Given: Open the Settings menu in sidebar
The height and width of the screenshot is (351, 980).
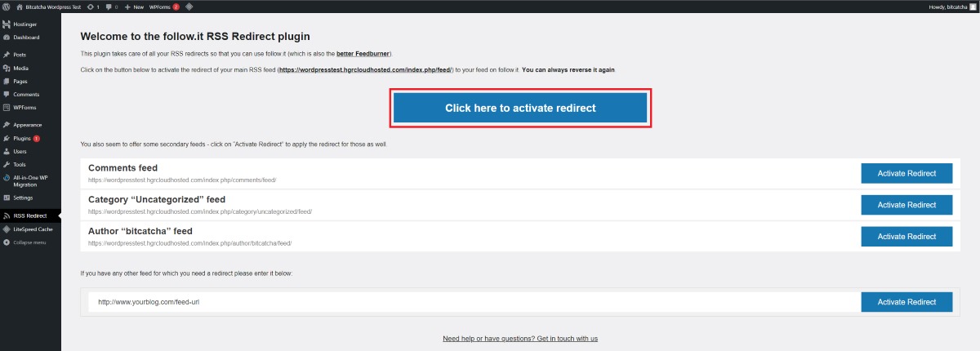Looking at the screenshot, I should click(x=30, y=198).
